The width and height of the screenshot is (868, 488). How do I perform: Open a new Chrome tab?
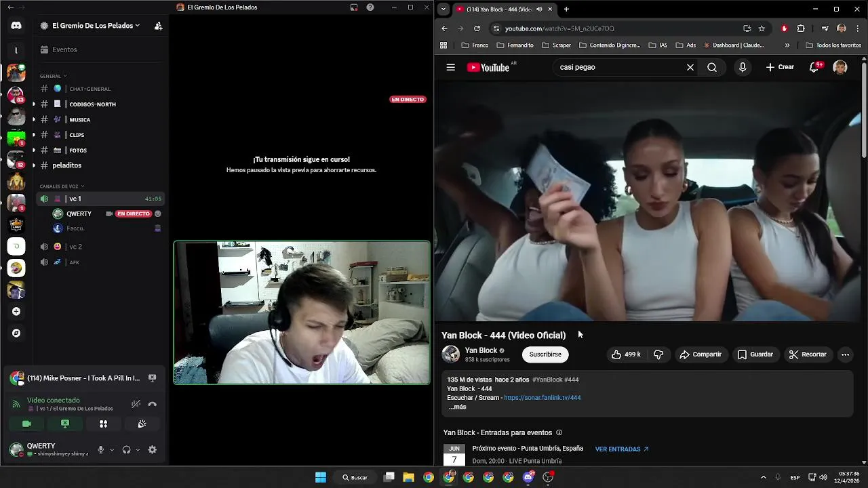tap(566, 9)
